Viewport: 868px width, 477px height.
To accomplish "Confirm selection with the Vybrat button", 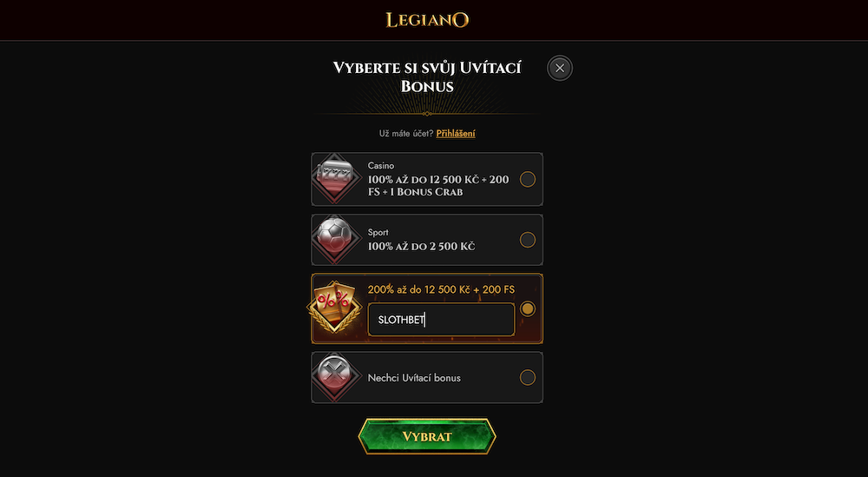I will [427, 436].
